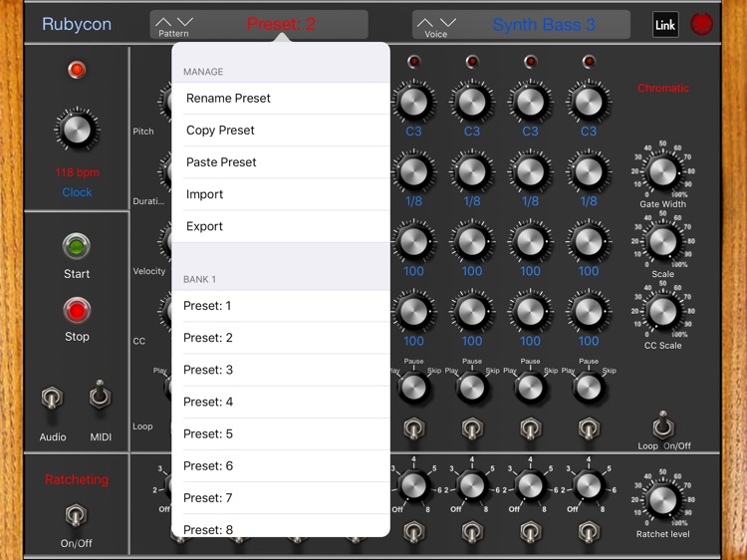
Task: Click rightmost Play/Pause/Skip selector knob
Action: click(x=589, y=388)
